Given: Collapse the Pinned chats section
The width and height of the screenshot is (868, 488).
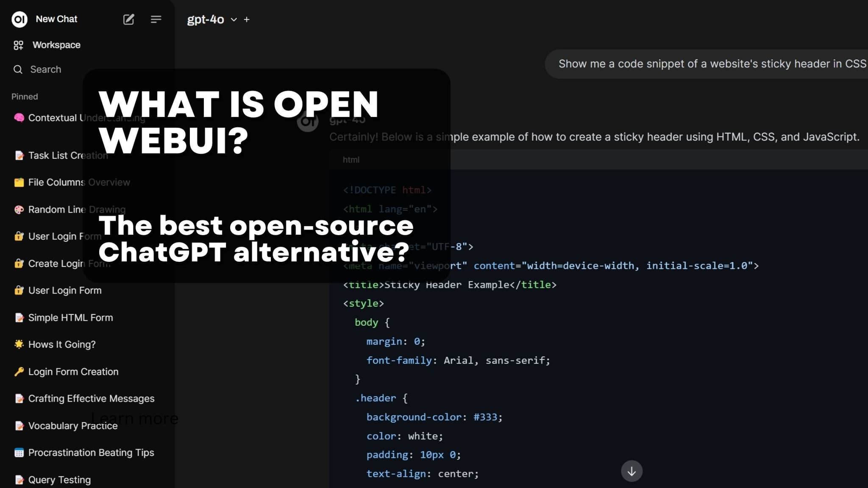Looking at the screenshot, I should tap(24, 96).
